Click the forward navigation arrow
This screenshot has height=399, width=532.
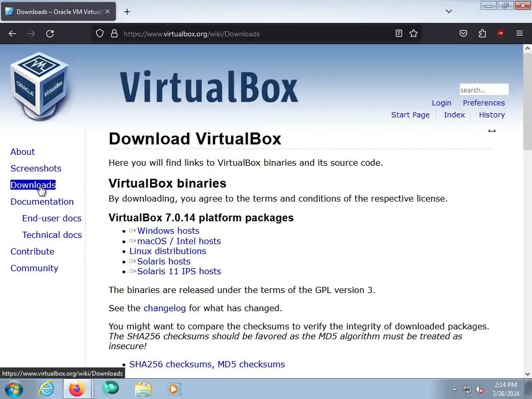pos(31,34)
